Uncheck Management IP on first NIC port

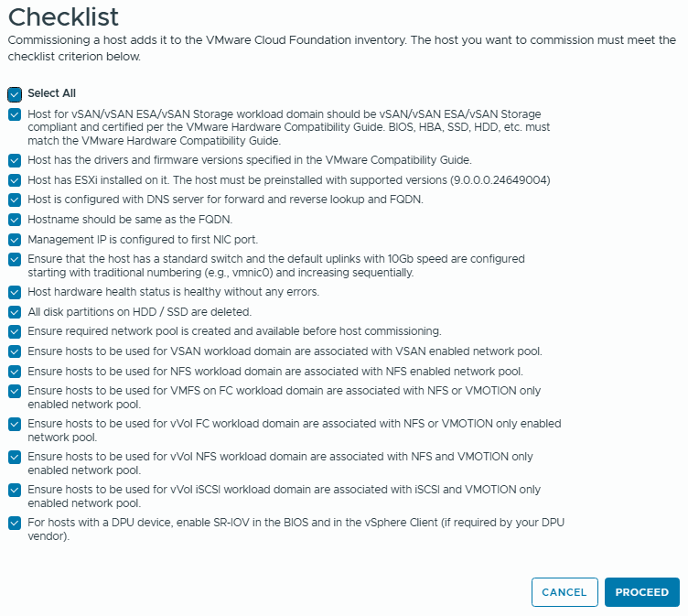tap(14, 240)
